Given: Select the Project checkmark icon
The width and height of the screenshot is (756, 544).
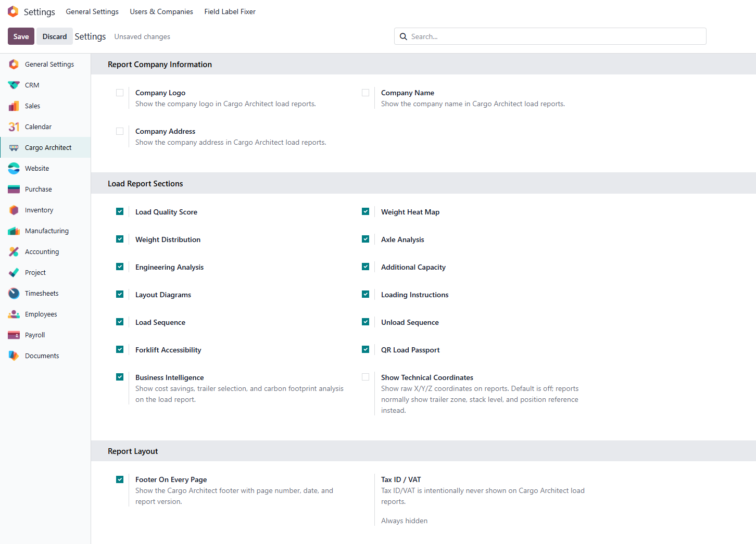Looking at the screenshot, I should pos(14,272).
